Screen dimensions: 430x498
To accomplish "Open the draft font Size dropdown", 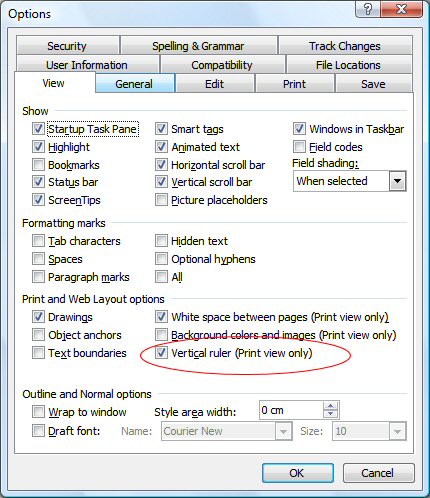I will [397, 431].
